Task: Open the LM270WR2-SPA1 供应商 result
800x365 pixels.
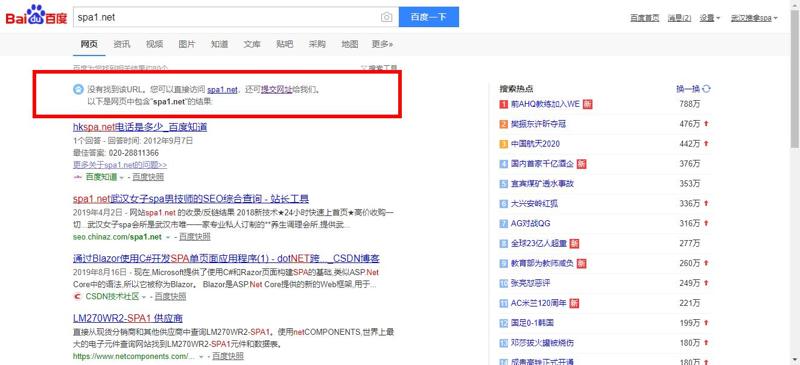Action: pyautogui.click(x=128, y=319)
